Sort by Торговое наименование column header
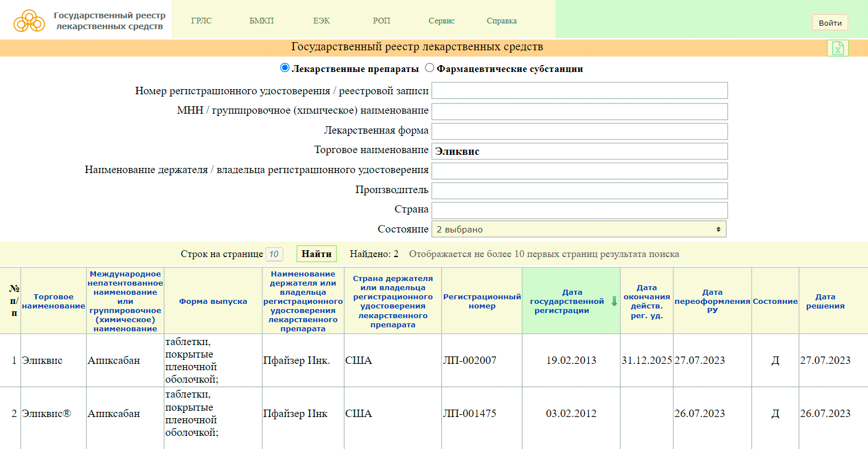The width and height of the screenshot is (868, 449). pos(54,301)
